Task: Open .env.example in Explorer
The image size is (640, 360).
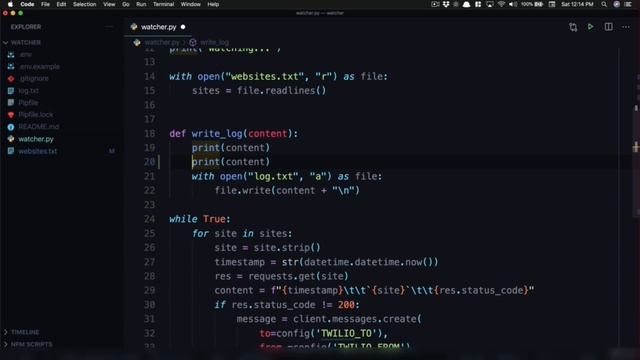Action: click(x=39, y=66)
